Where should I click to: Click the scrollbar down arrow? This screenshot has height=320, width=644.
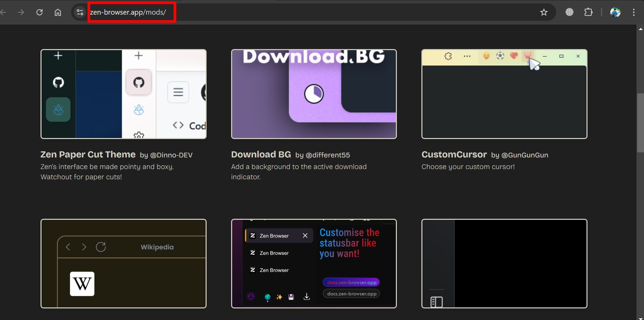point(641,318)
